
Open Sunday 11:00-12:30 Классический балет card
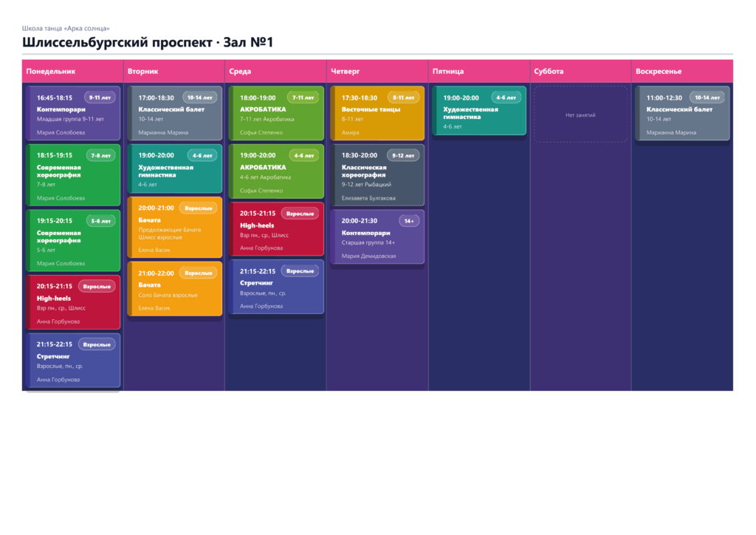coord(683,113)
